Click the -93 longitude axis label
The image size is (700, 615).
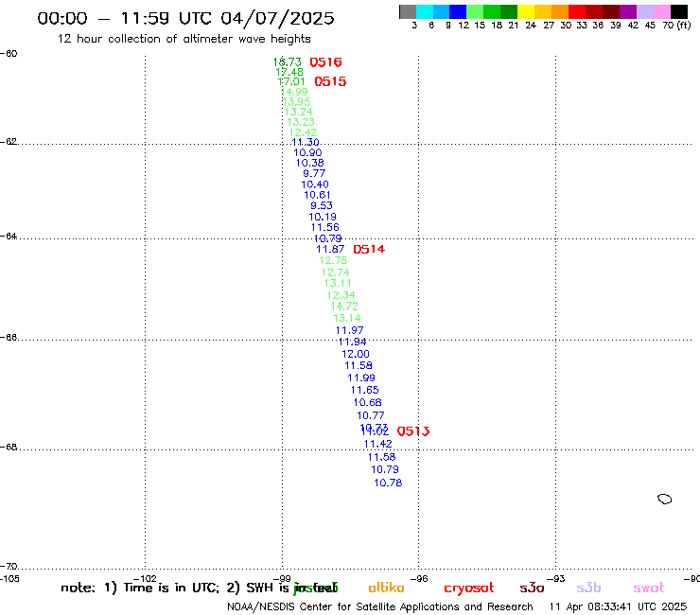tap(555, 579)
